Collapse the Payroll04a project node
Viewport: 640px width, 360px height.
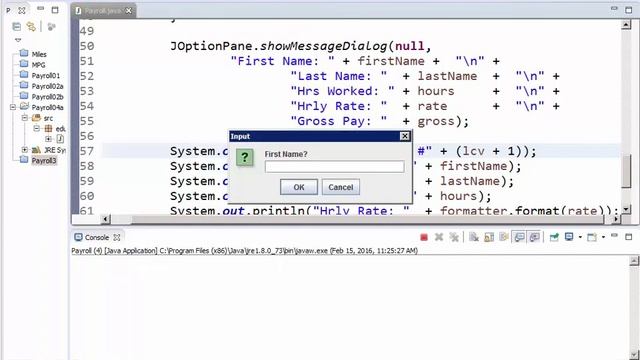[x=13, y=107]
